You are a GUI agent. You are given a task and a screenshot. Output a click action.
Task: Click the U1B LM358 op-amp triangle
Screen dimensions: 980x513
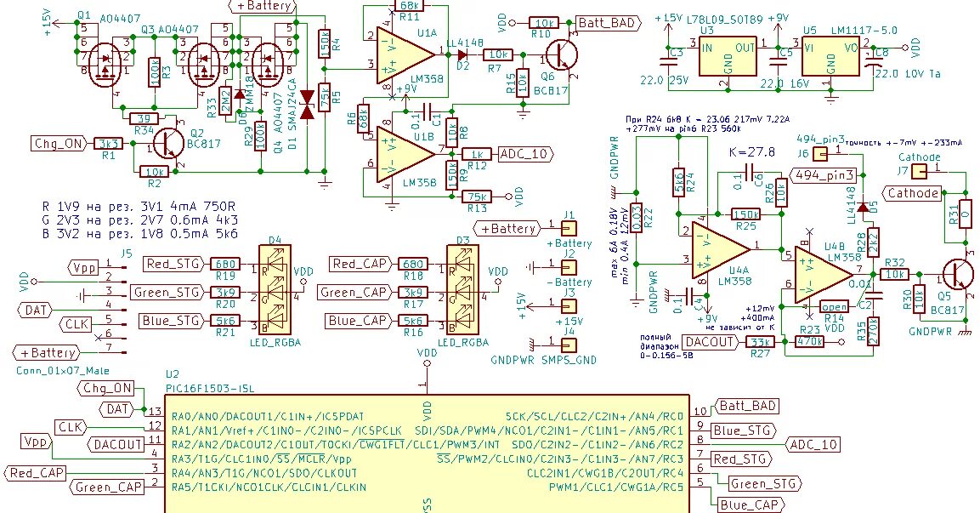[405, 154]
